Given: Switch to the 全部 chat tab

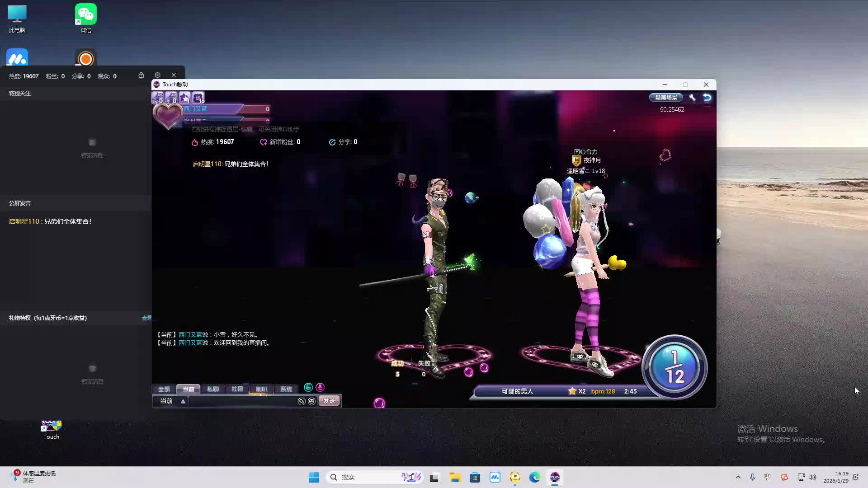Looking at the screenshot, I should (164, 389).
